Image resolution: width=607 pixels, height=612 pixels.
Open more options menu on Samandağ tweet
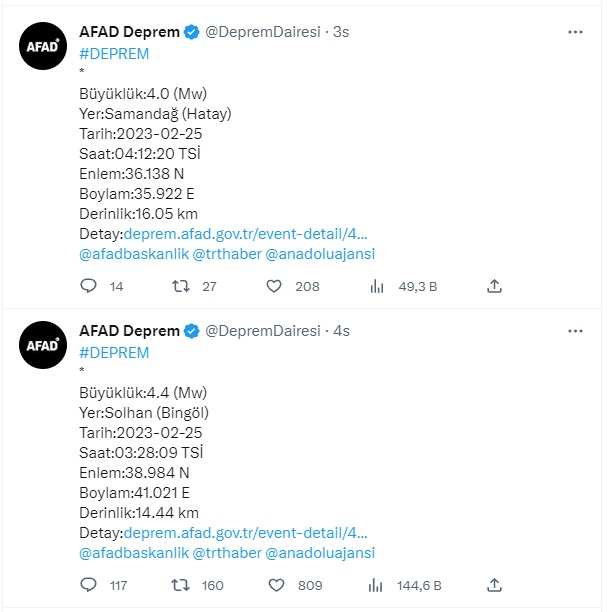(575, 32)
